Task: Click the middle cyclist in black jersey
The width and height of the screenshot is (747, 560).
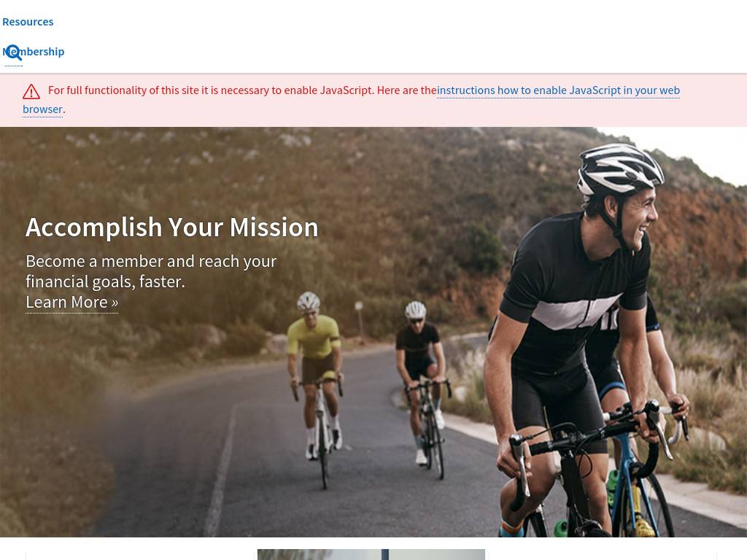Action: point(421,362)
